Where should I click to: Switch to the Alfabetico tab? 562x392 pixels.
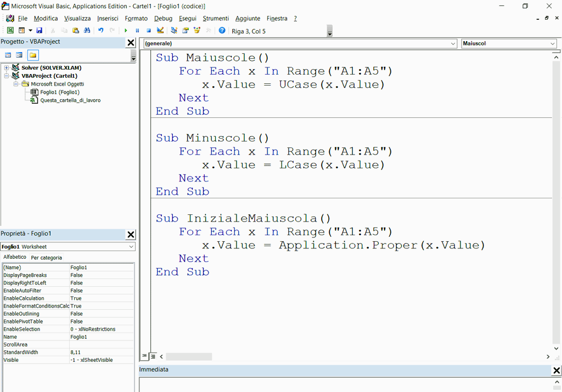[x=15, y=257]
